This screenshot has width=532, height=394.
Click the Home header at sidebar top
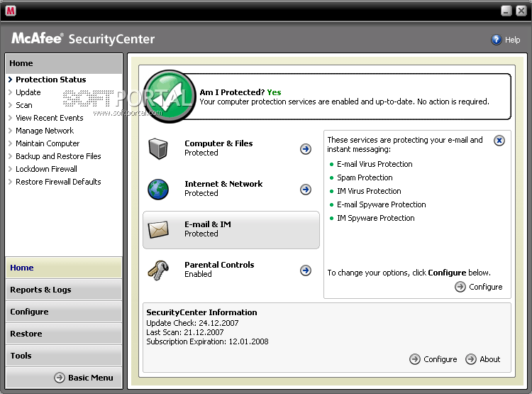coord(64,63)
